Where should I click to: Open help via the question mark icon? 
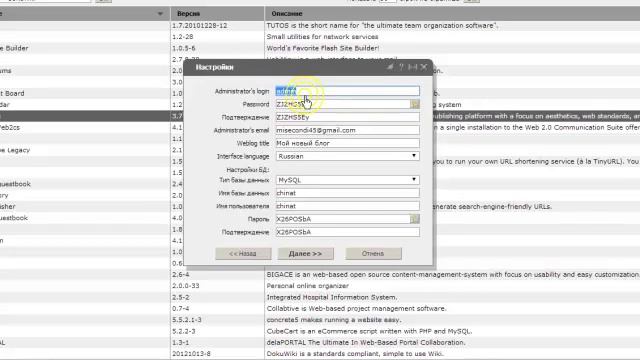pos(401,67)
